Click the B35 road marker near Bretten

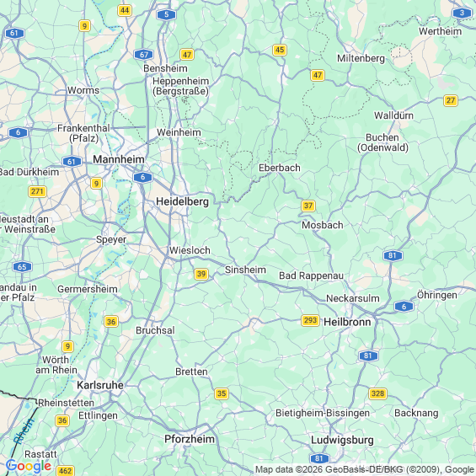coord(222,393)
